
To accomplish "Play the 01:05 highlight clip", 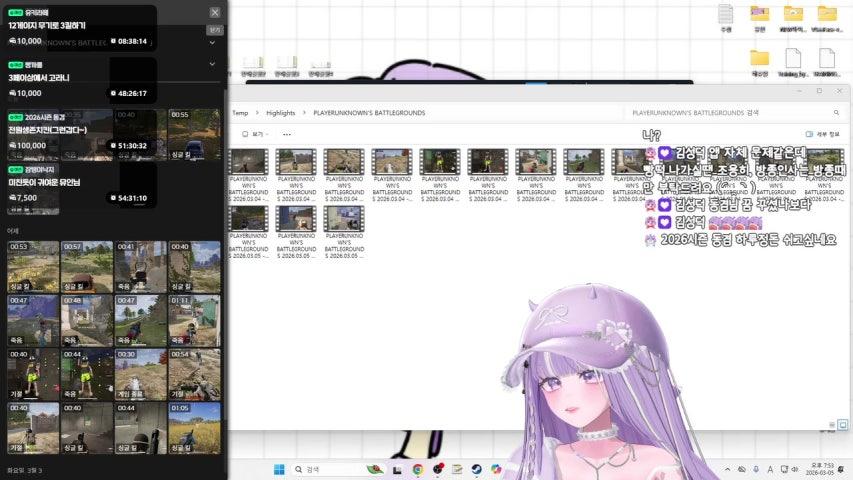I will point(194,428).
